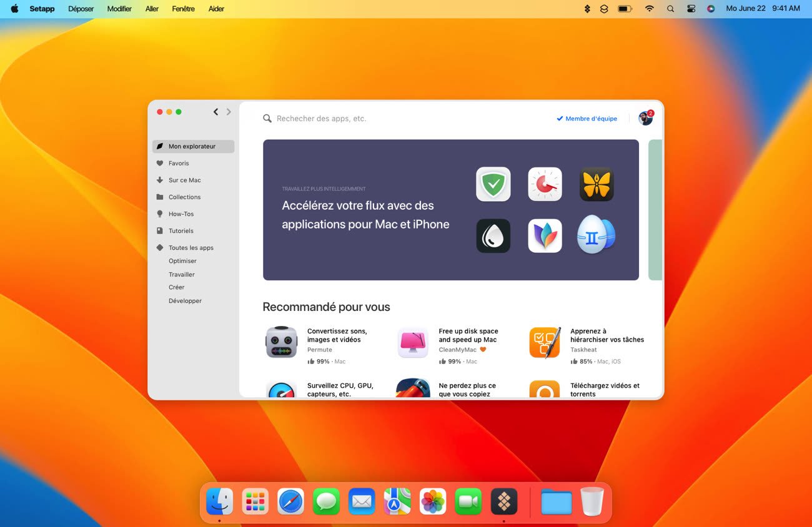Click the Permute robot icon

pos(281,342)
